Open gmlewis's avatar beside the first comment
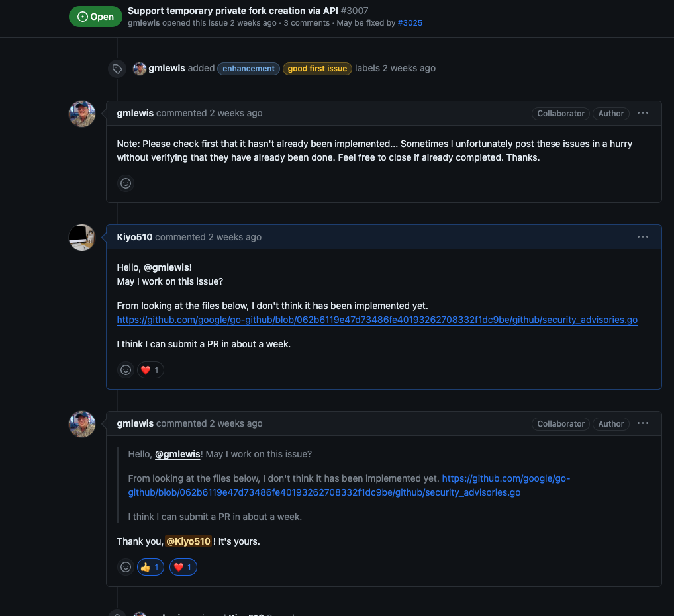The height and width of the screenshot is (616, 674). pos(81,113)
